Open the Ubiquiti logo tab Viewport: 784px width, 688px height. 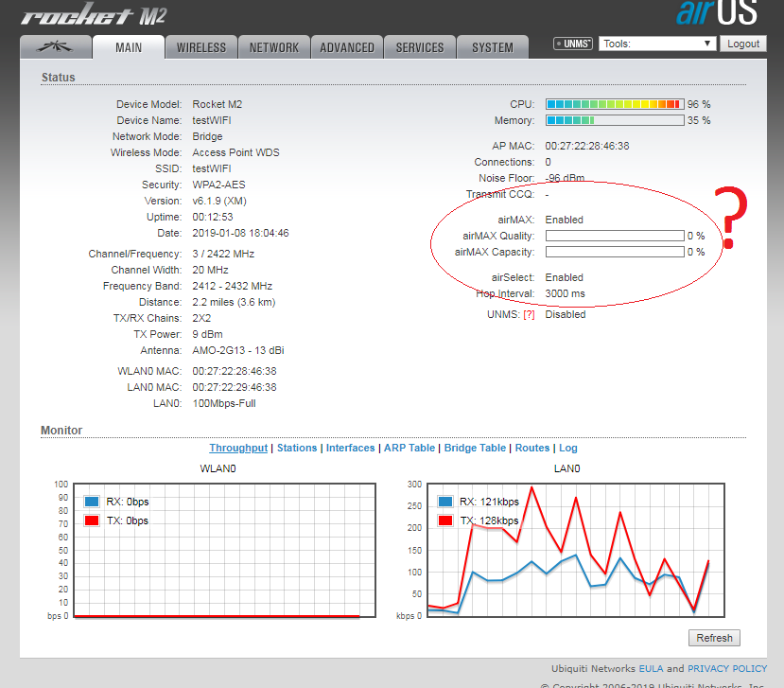coord(55,47)
